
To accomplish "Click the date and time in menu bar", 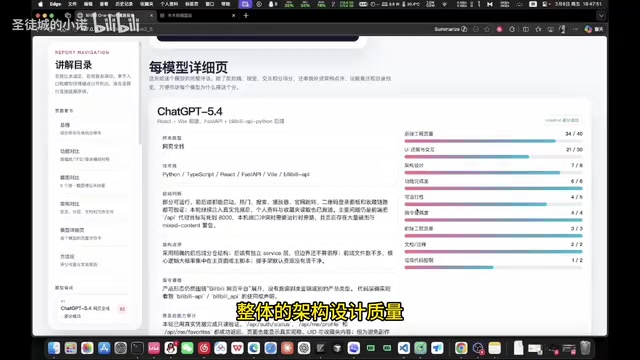I will pyautogui.click(x=577, y=4).
